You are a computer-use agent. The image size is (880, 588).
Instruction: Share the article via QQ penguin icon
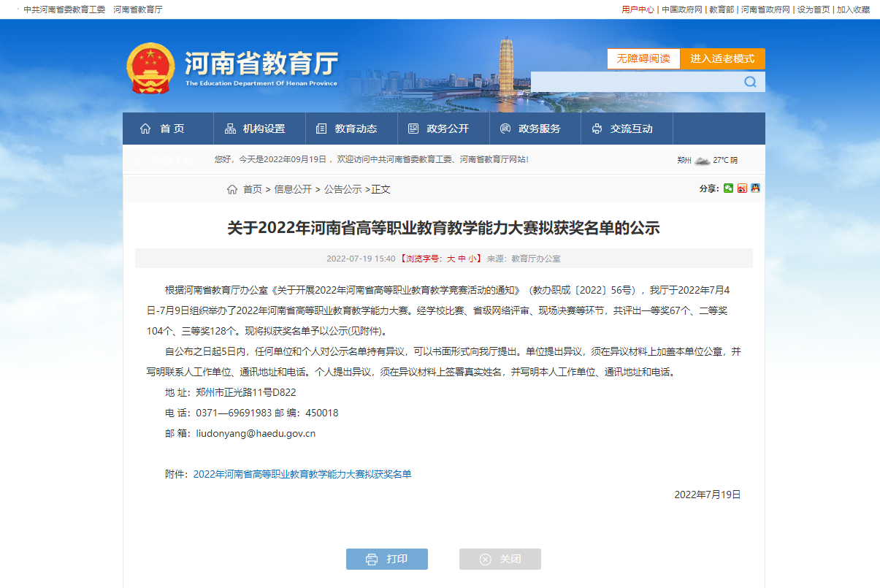click(x=755, y=188)
